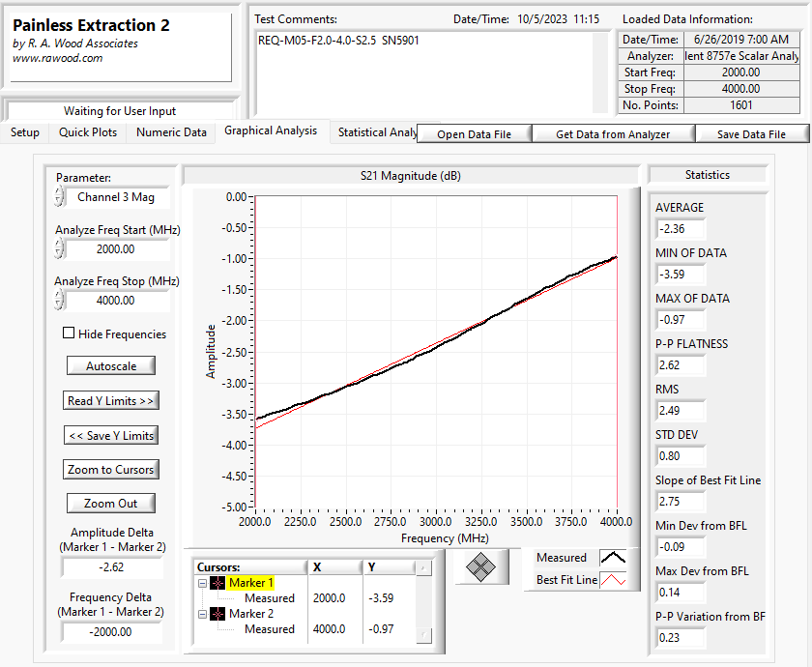This screenshot has width=812, height=667.
Task: Click the cursor list scroll up arrow
Action: click(x=423, y=567)
